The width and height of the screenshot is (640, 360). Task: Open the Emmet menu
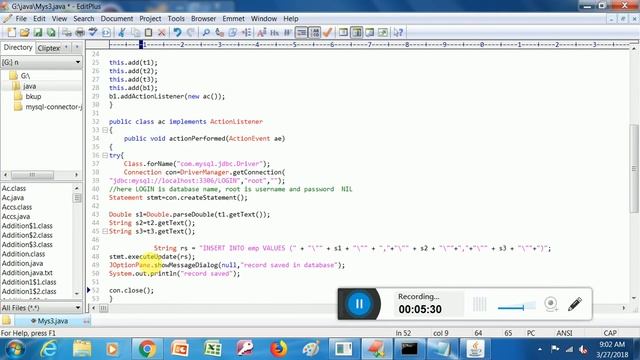[x=233, y=19]
